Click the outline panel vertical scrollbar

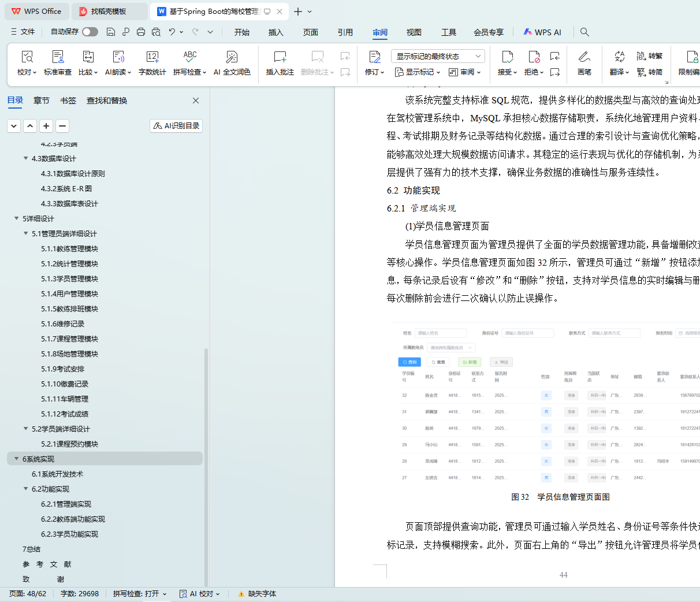206,462
